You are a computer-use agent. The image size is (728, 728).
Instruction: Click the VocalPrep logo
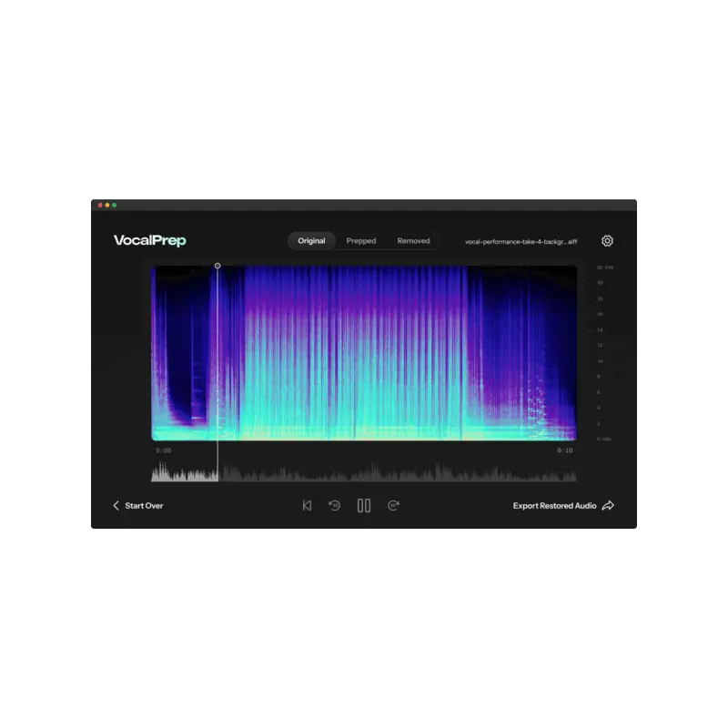tap(149, 240)
